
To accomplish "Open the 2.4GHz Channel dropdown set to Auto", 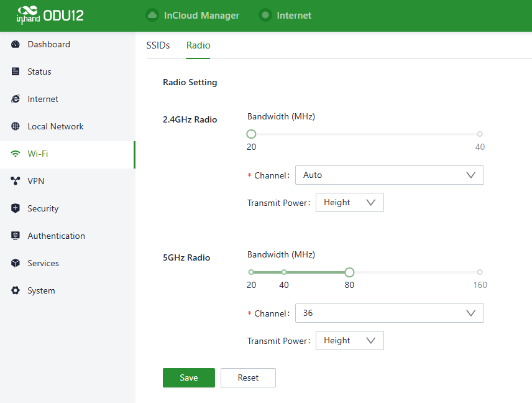I will pyautogui.click(x=389, y=175).
